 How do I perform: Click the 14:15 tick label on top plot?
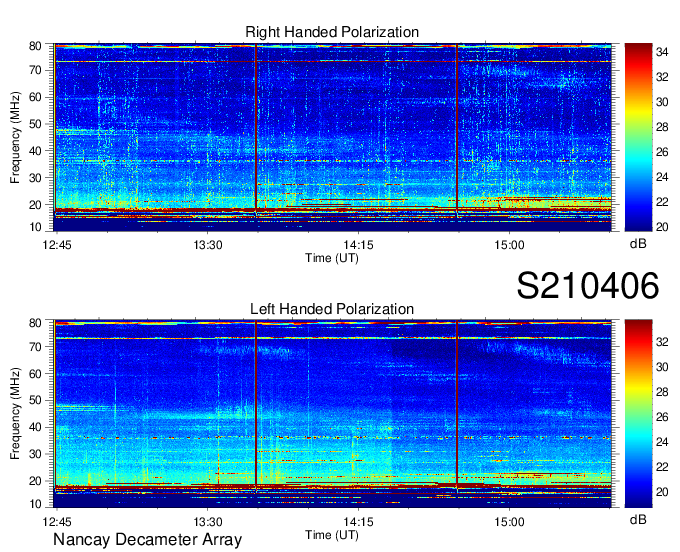coord(359,245)
